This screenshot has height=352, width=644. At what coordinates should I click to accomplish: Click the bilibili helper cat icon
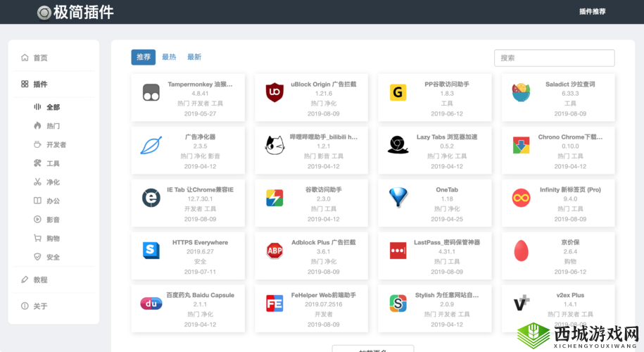[x=274, y=145]
